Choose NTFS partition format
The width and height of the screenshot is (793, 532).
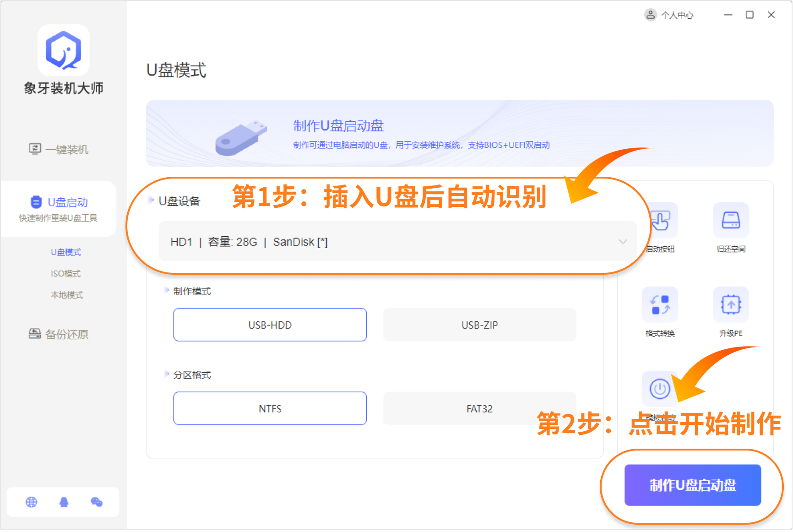(x=270, y=408)
